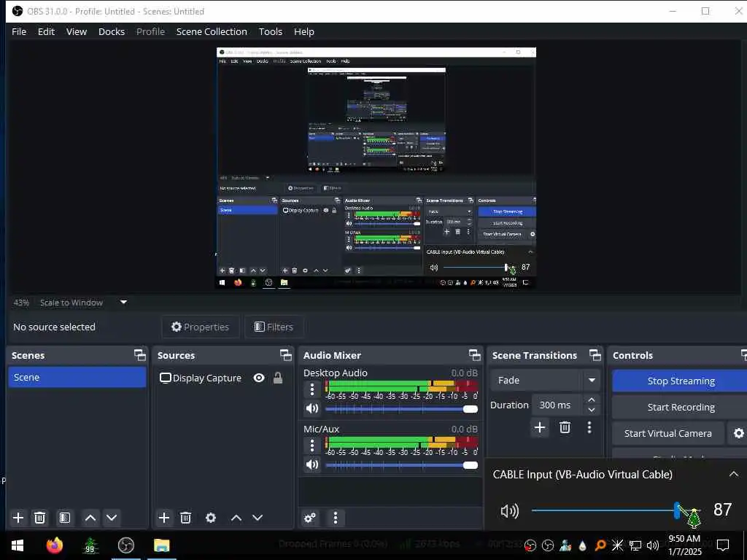
Task: Move source down arrow in Sources dock
Action: pyautogui.click(x=258, y=518)
